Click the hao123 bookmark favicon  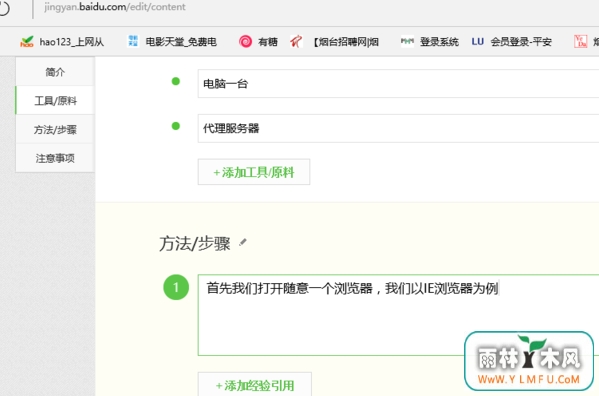(x=27, y=42)
